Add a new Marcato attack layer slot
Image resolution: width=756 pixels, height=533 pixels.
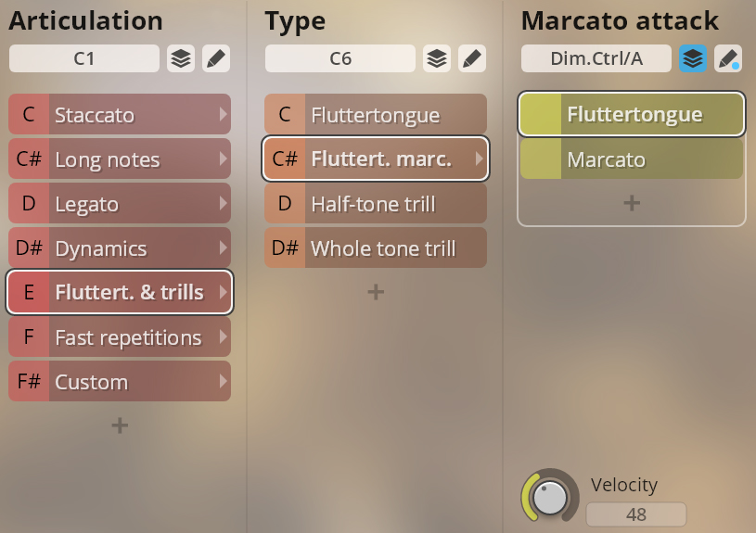632,203
